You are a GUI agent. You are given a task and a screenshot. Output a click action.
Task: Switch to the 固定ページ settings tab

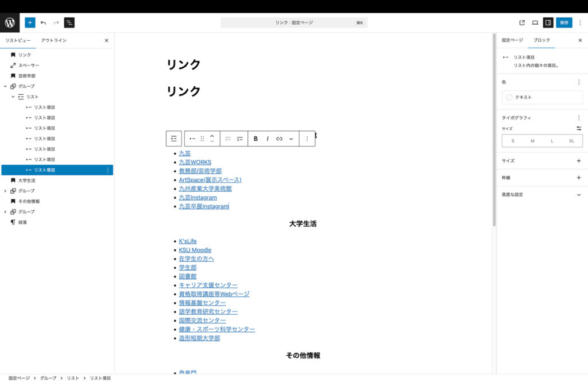[x=512, y=40]
